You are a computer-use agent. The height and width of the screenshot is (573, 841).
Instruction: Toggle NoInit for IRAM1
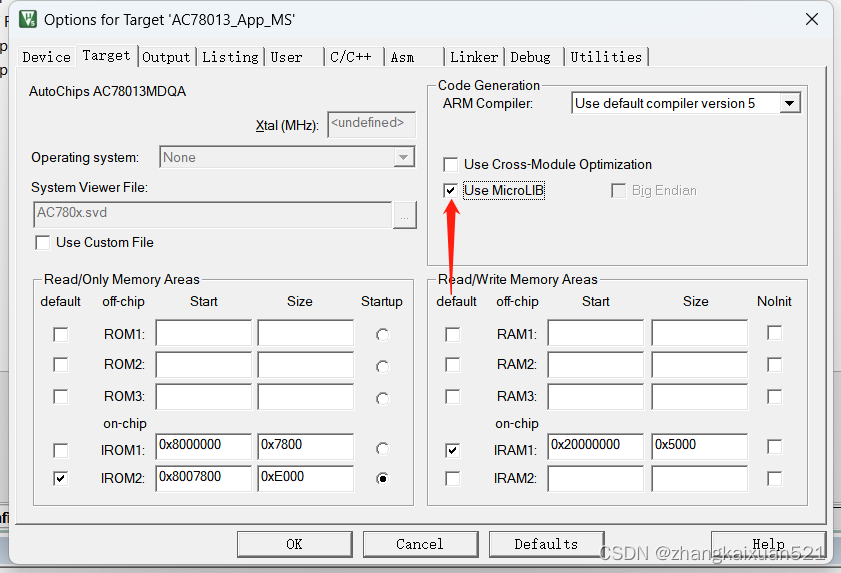coord(774,447)
